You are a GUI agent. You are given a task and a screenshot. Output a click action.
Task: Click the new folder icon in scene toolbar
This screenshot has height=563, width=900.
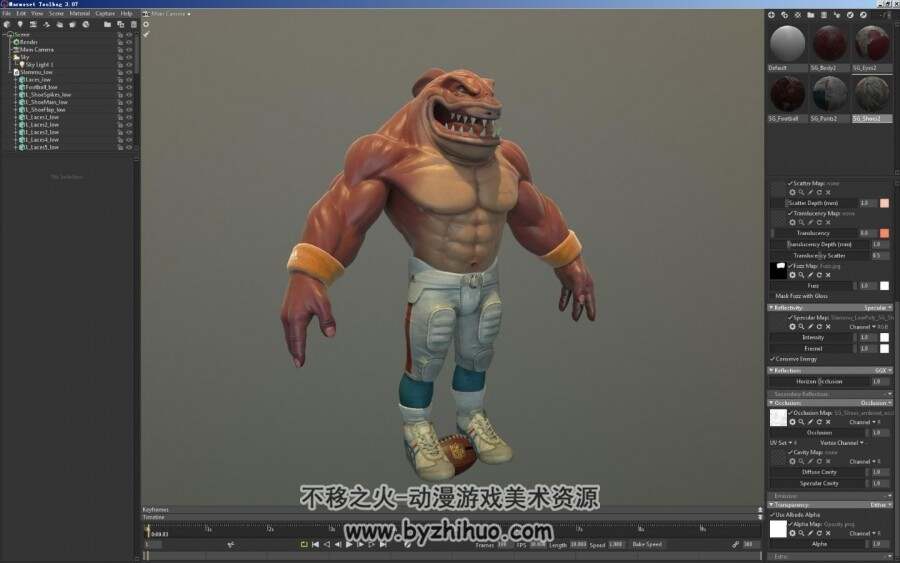coord(107,25)
